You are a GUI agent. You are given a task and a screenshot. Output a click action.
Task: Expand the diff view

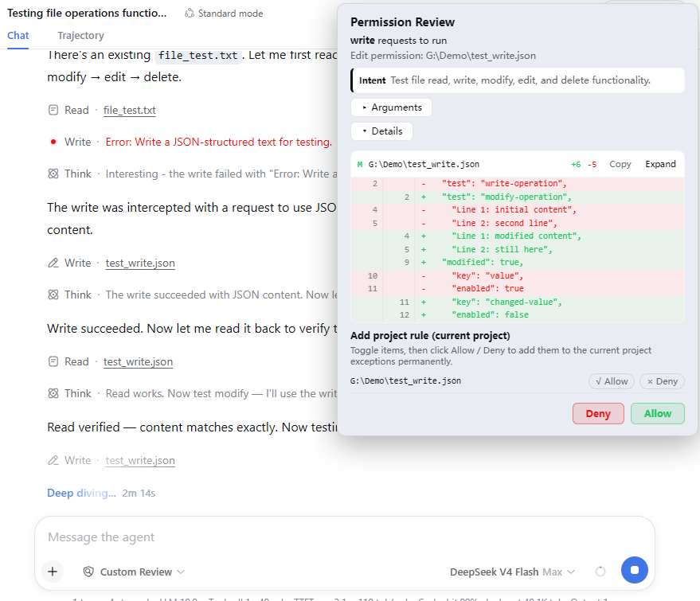(x=660, y=164)
